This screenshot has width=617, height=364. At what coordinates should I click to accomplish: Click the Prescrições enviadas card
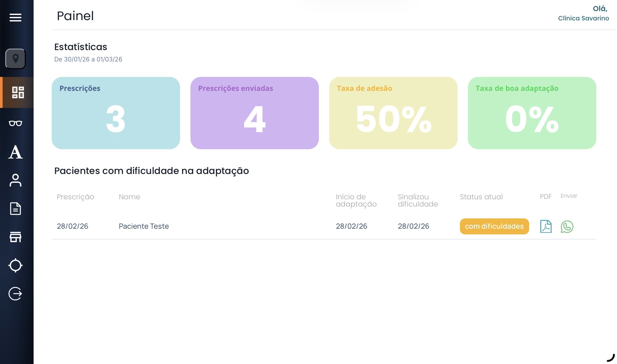254,113
